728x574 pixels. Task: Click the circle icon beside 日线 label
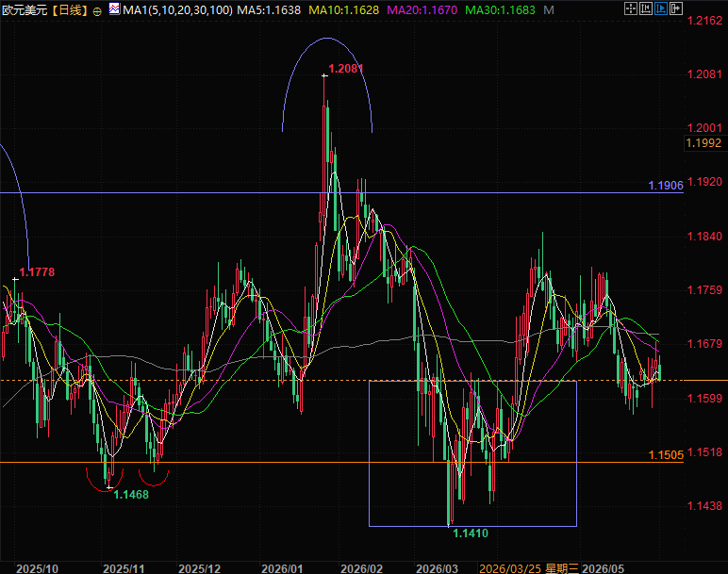click(97, 11)
